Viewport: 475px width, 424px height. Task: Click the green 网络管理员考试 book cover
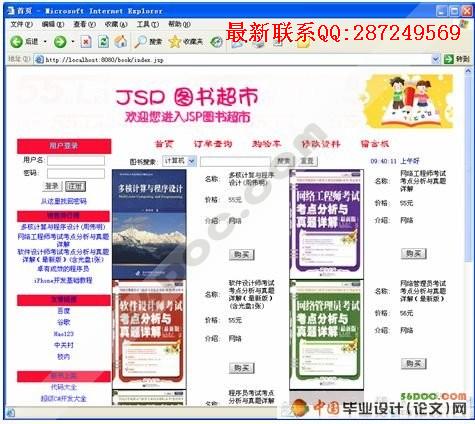327,335
